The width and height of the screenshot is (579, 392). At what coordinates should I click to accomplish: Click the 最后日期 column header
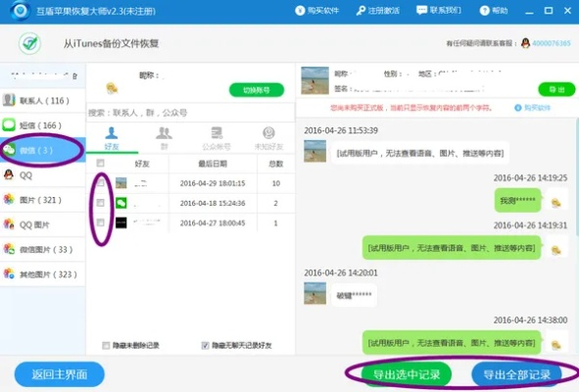coord(213,164)
